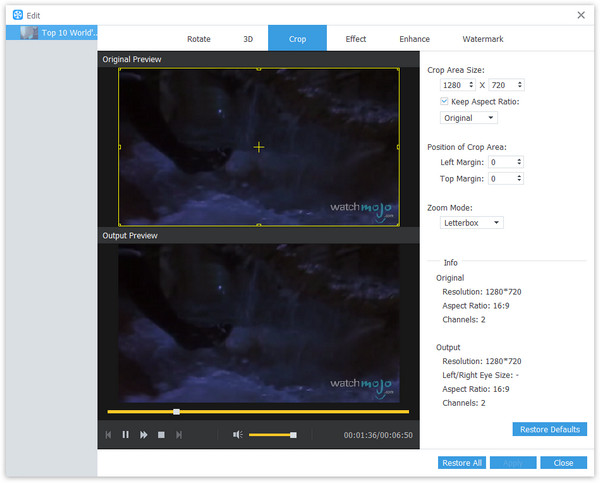Click the bottom-edge middle crop handle
600x483 pixels.
(x=259, y=225)
